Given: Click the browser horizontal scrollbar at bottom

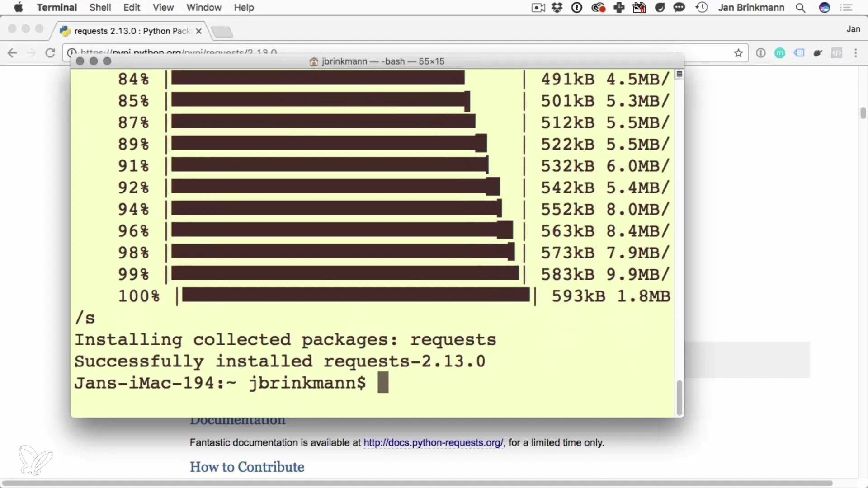Looking at the screenshot, I should (417, 483).
